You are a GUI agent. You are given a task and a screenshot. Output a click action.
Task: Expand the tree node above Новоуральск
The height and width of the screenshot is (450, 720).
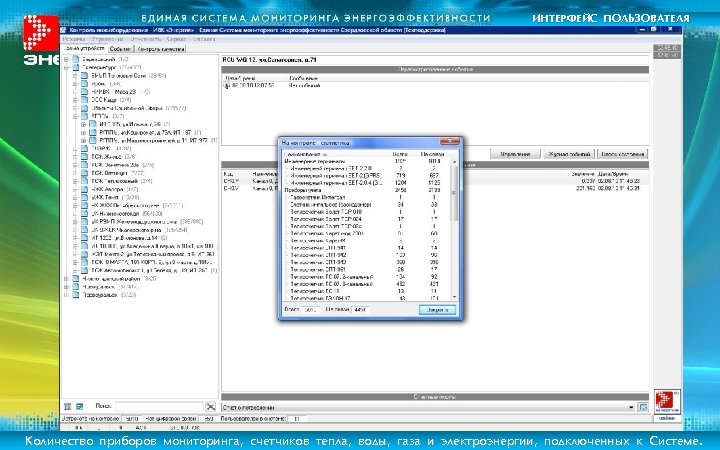pyautogui.click(x=67, y=278)
